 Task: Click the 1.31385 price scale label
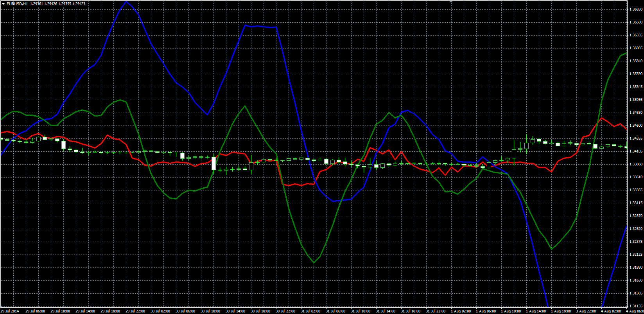[x=636, y=293]
